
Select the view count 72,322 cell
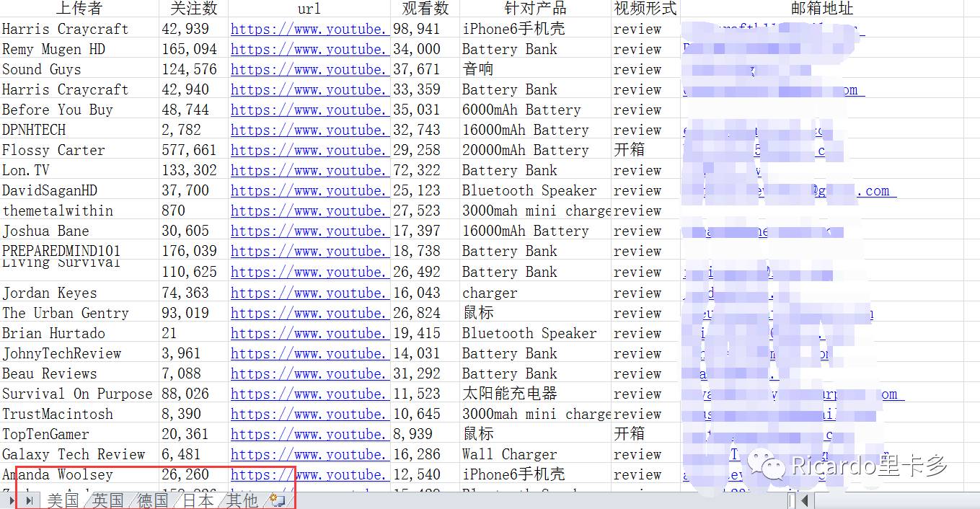(425, 170)
